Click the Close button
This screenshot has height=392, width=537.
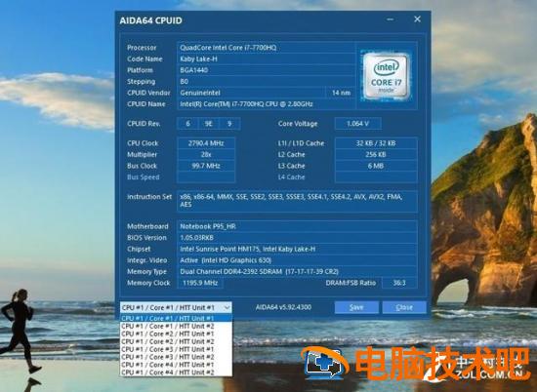pos(404,307)
